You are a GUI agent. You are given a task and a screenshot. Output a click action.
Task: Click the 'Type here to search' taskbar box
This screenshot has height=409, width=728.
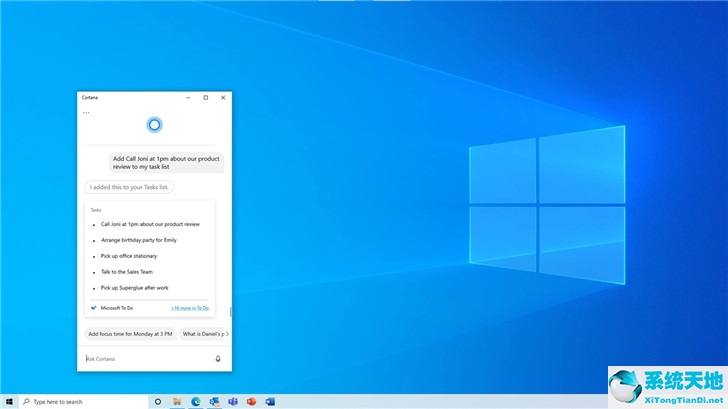pos(83,402)
